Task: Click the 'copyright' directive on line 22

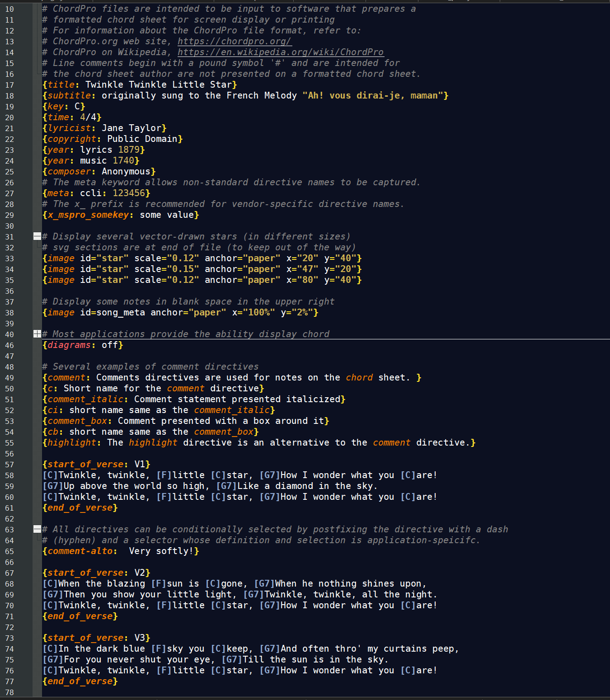Action: click(x=72, y=139)
